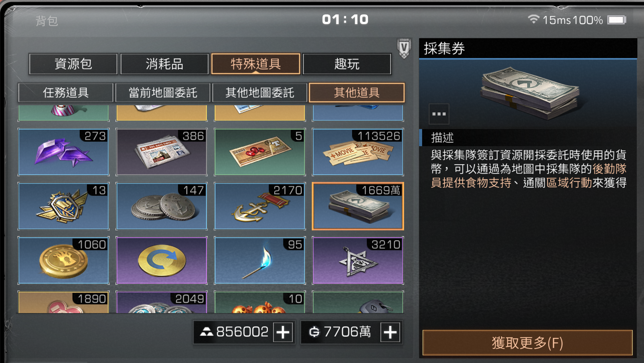Open the 趣玩 tab
Image resolution: width=644 pixels, height=363 pixels.
click(x=347, y=64)
